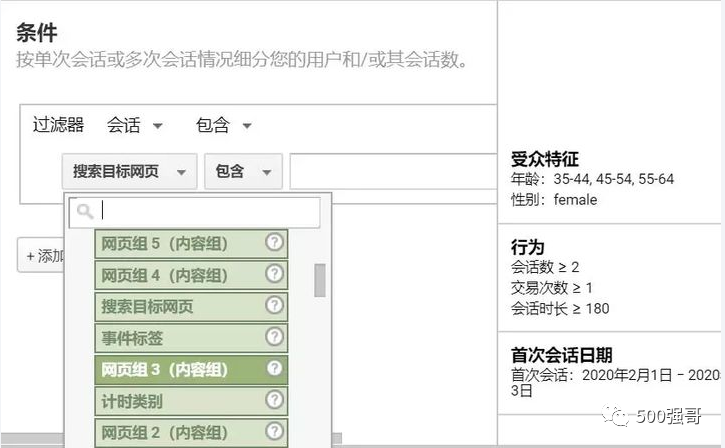Click the 交易次数 ≥ 1 line
The width and height of the screenshot is (725, 448).
point(552,288)
